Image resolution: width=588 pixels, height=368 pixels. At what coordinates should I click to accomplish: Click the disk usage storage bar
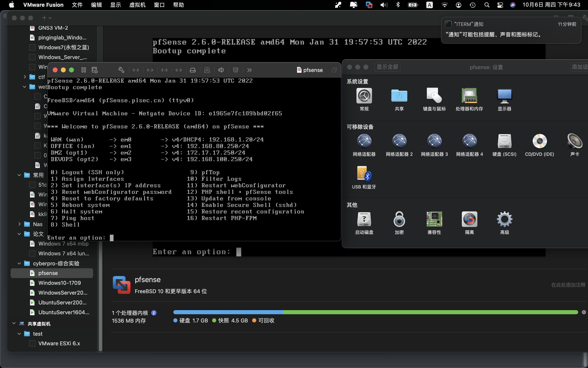[376, 312]
